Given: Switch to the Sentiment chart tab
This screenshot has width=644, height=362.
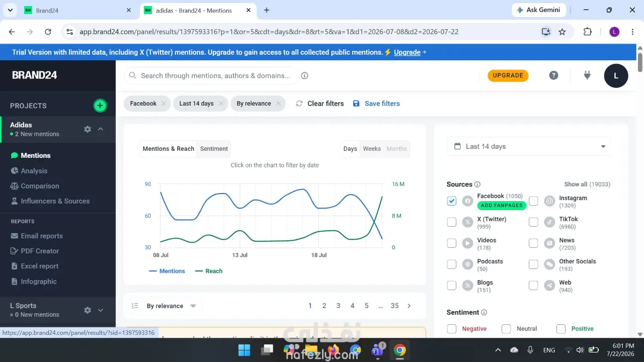Looking at the screenshot, I should [x=214, y=149].
